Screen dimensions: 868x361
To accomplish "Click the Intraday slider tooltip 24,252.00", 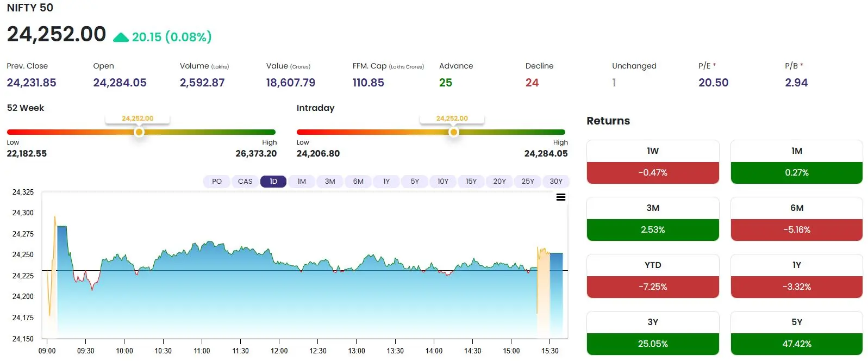I will pos(452,119).
